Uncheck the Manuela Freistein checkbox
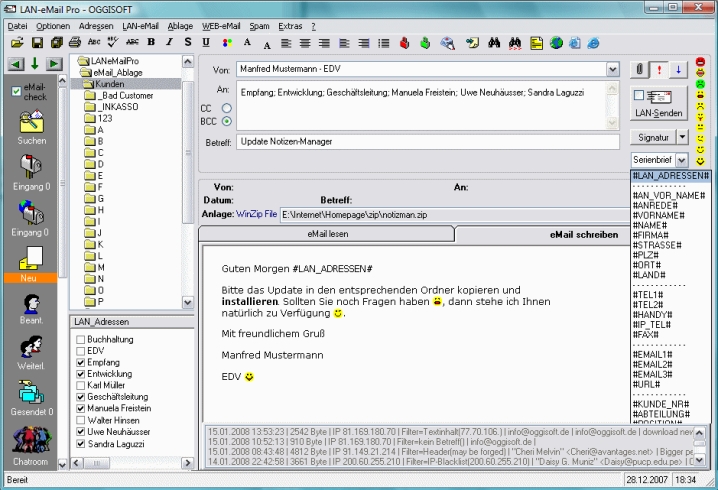Image resolution: width=718 pixels, height=490 pixels. tap(80, 410)
